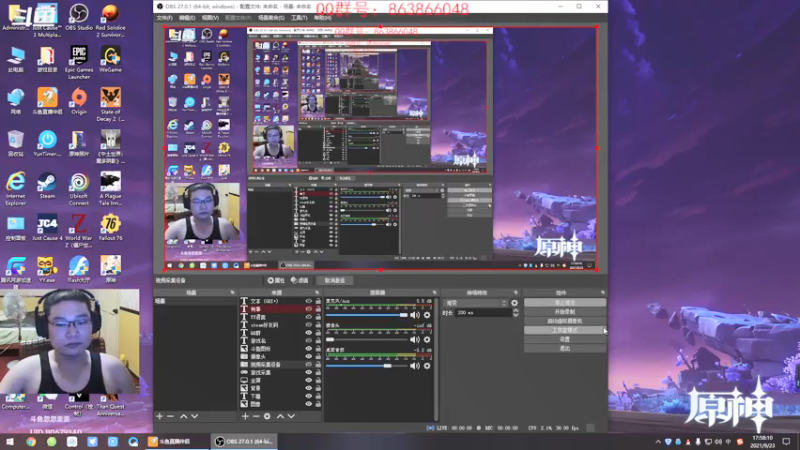Hide the 全屏 source
Viewport: 800px width, 450px height.
pyautogui.click(x=309, y=380)
